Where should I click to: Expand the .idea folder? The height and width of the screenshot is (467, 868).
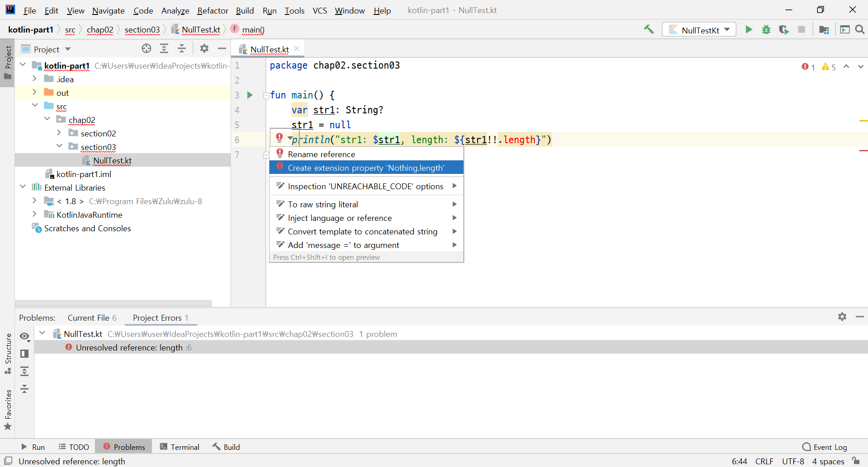pos(34,79)
